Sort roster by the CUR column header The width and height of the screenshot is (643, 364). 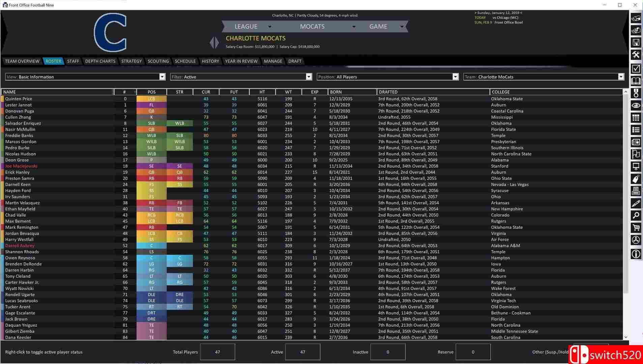pos(206,92)
